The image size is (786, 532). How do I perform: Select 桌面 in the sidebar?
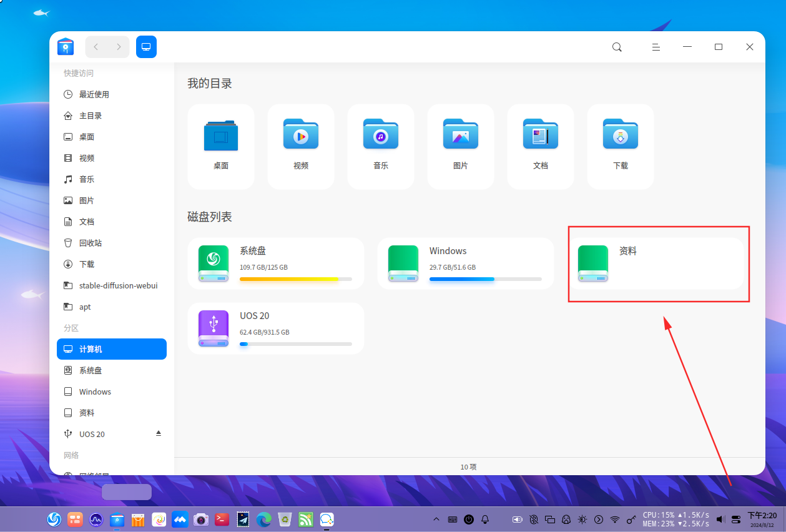coord(112,137)
